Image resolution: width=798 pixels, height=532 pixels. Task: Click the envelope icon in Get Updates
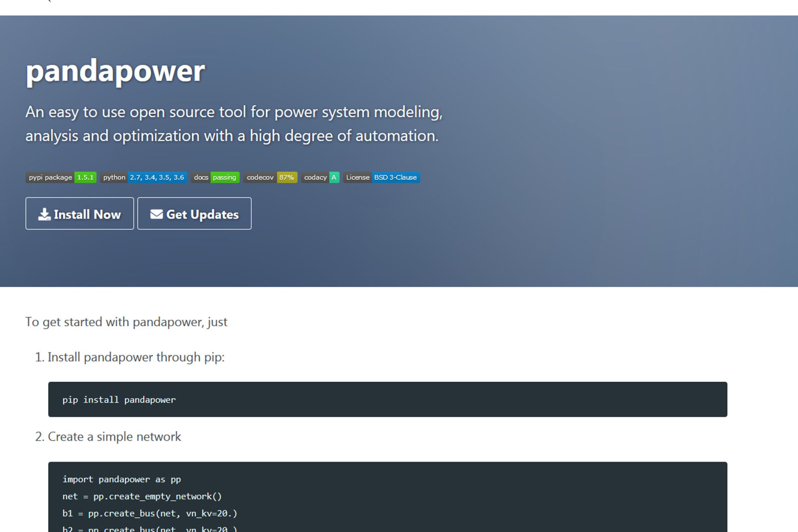tap(156, 214)
